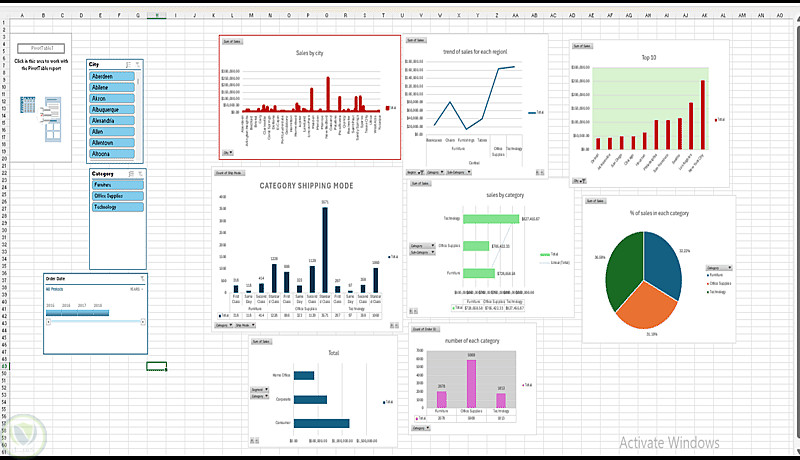Select column header H
The width and height of the screenshot is (800, 460).
pos(157,15)
